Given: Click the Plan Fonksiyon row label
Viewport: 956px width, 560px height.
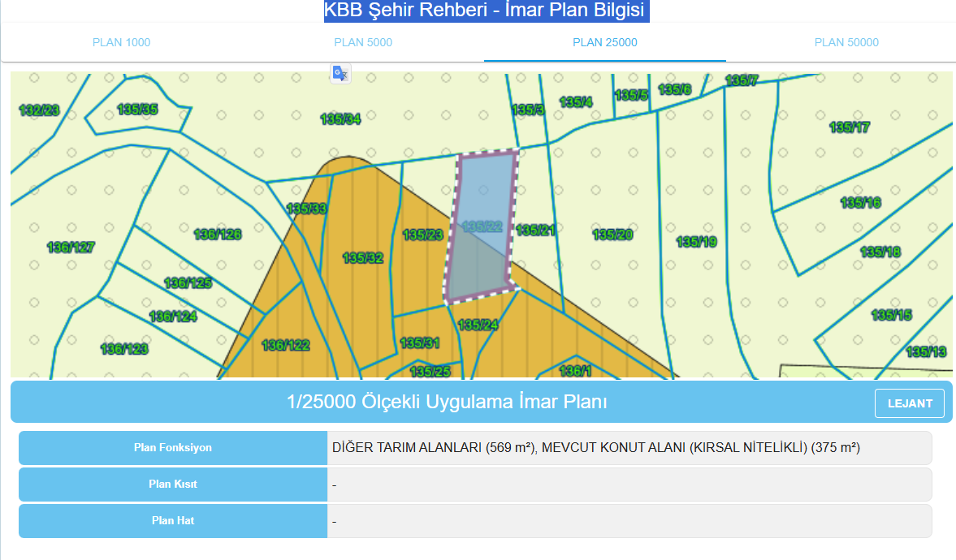Looking at the screenshot, I should [x=173, y=448].
